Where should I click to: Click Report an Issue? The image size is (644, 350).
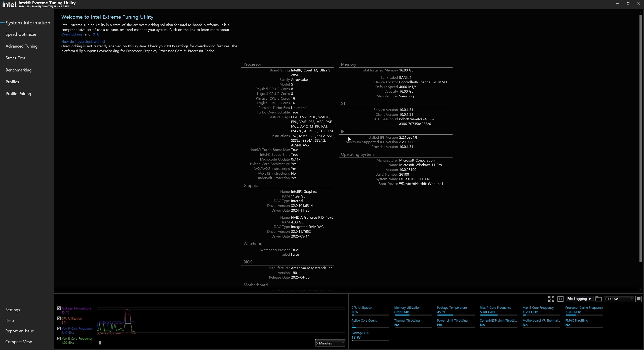[20, 331]
